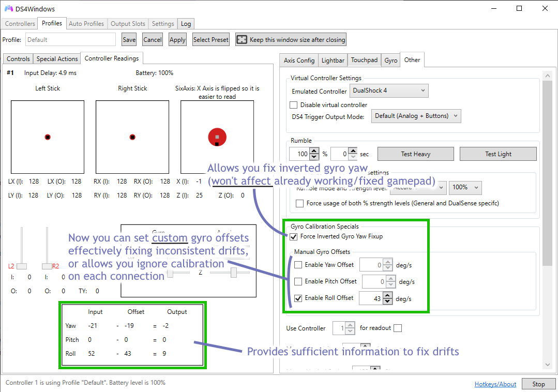Open the Hotkeys/About link
This screenshot has height=392, width=558.
495,384
